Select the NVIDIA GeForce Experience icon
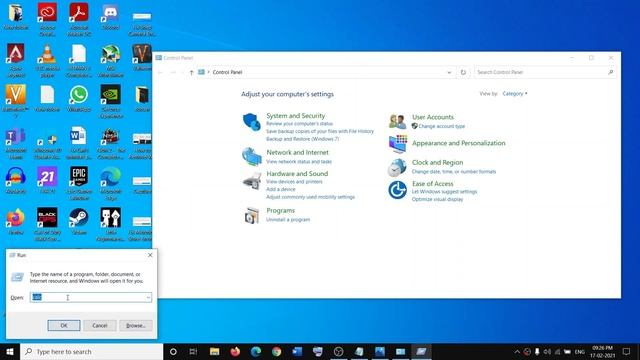The width and height of the screenshot is (640, 360). coord(111,101)
